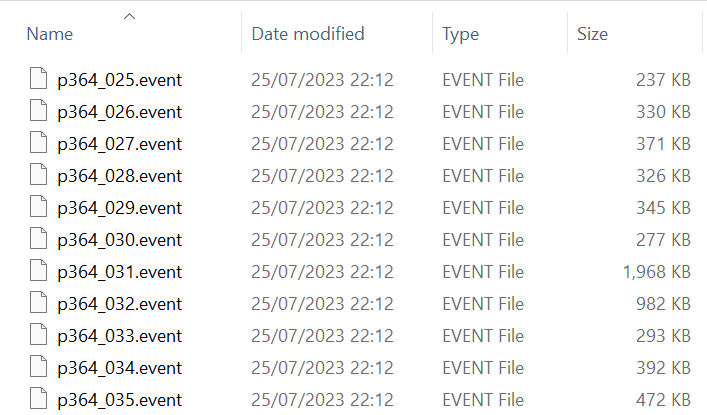Sort by the Date modified column header

[307, 34]
